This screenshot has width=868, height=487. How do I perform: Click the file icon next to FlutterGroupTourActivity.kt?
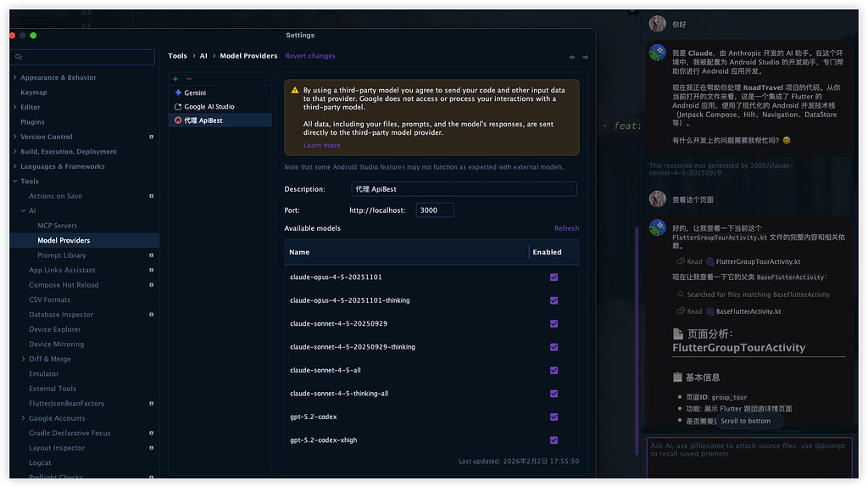click(x=709, y=261)
